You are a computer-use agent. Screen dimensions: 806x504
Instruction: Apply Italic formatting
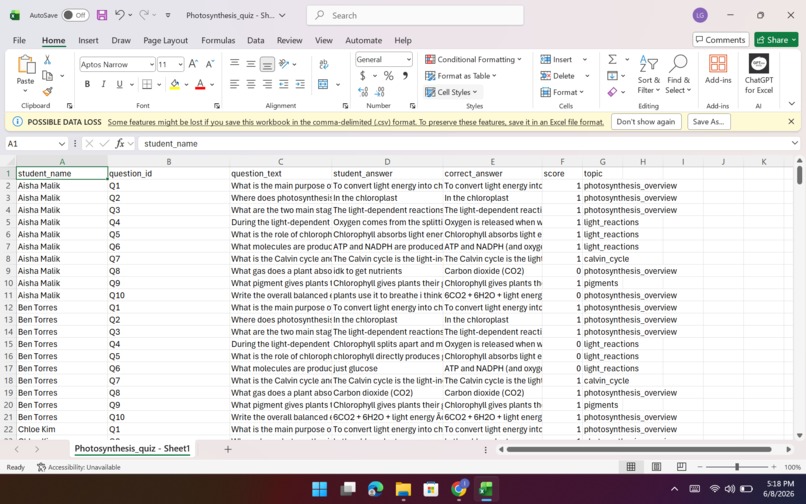pyautogui.click(x=103, y=84)
